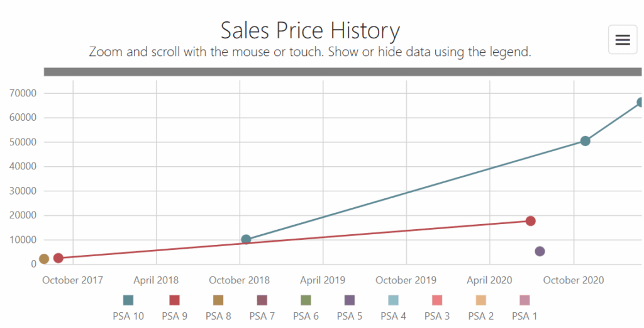
Task: Toggle the PSA 5 legend item
Action: tap(349, 300)
